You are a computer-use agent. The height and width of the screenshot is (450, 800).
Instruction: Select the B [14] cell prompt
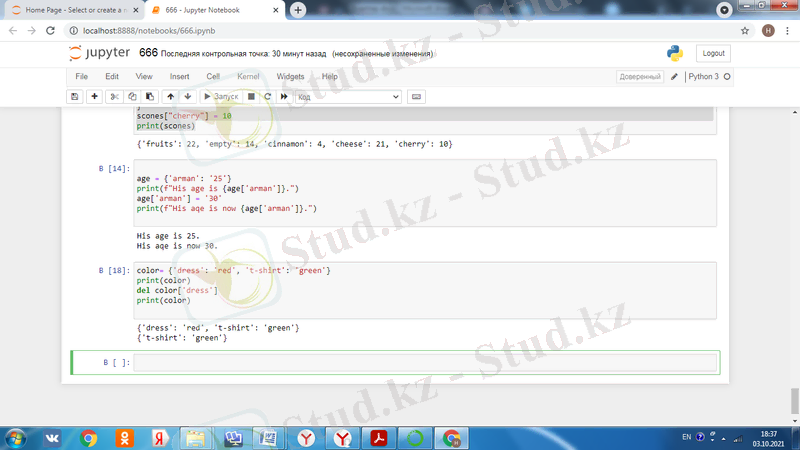click(x=114, y=168)
